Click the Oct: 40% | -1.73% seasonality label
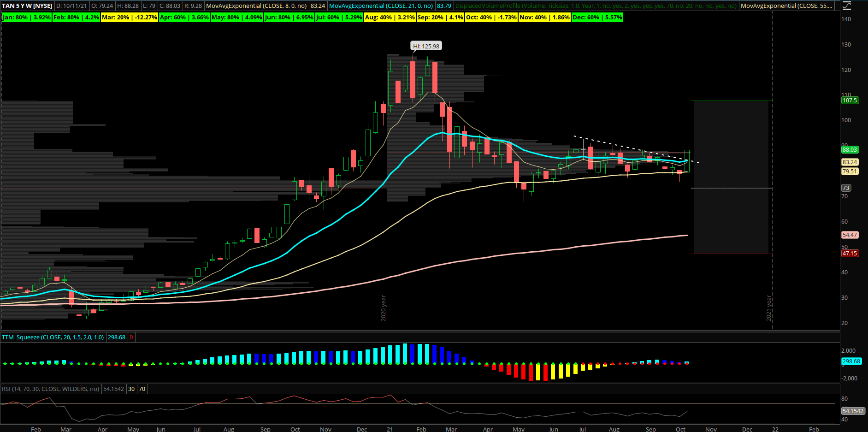Screen dimensions: 868x432 click(491, 18)
